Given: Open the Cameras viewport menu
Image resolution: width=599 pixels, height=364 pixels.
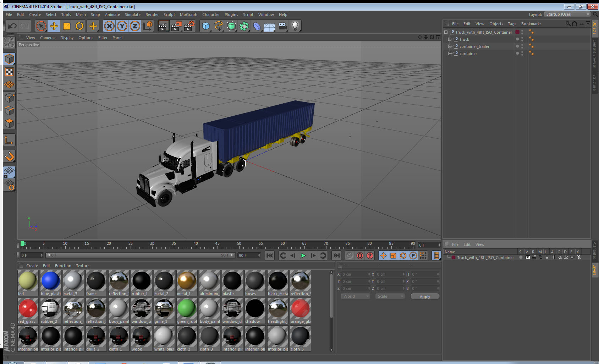Looking at the screenshot, I should click(x=48, y=38).
